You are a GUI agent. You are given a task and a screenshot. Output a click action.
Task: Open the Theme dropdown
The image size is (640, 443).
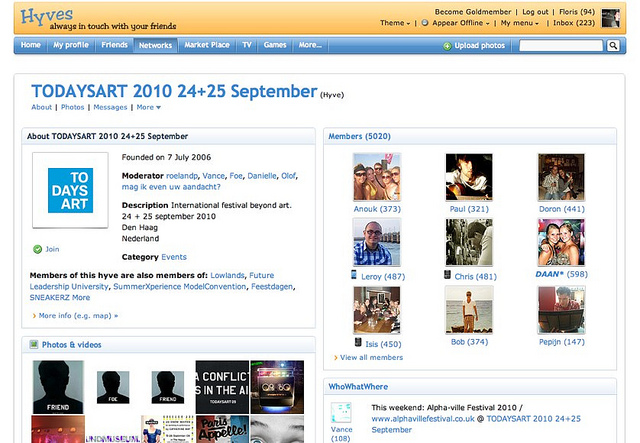tap(395, 23)
